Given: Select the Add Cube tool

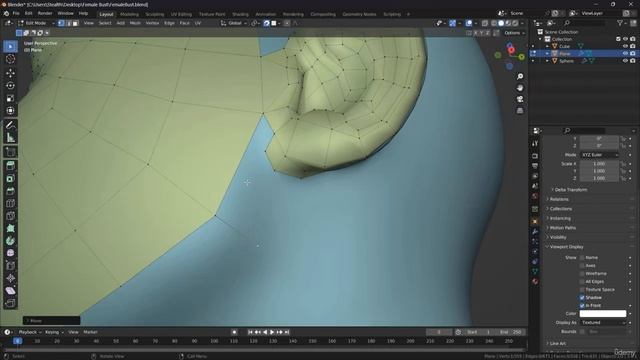Looking at the screenshot, I should (x=10, y=152).
